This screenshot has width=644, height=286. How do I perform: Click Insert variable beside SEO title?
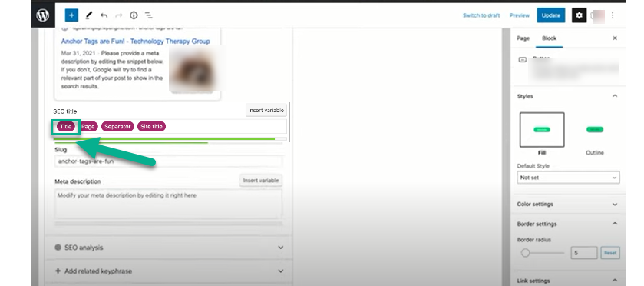[266, 110]
